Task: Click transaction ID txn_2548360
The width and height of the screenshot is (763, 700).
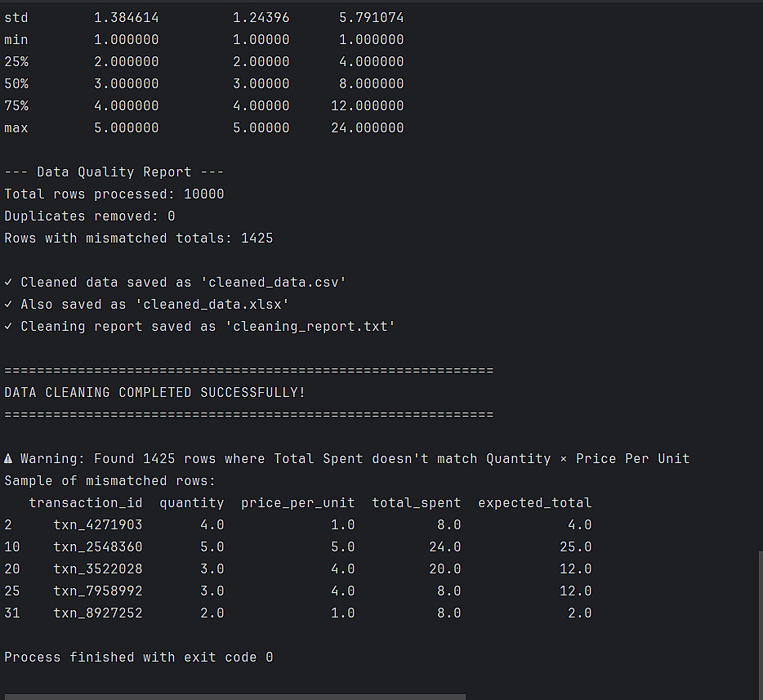Action: pos(98,546)
